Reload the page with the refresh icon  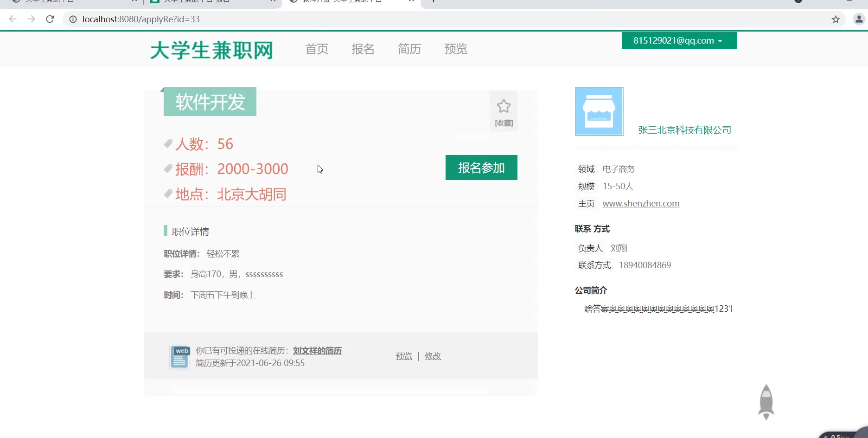pos(50,19)
